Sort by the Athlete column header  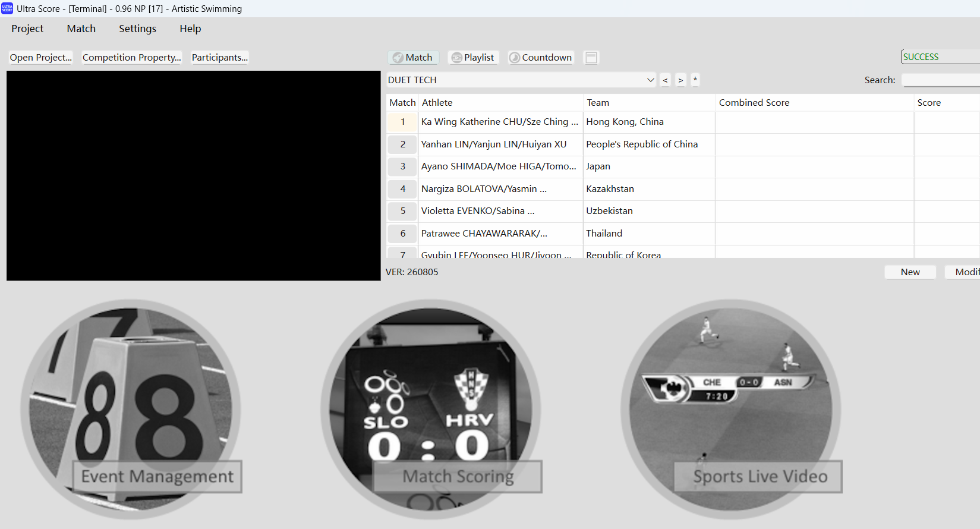[x=501, y=103]
